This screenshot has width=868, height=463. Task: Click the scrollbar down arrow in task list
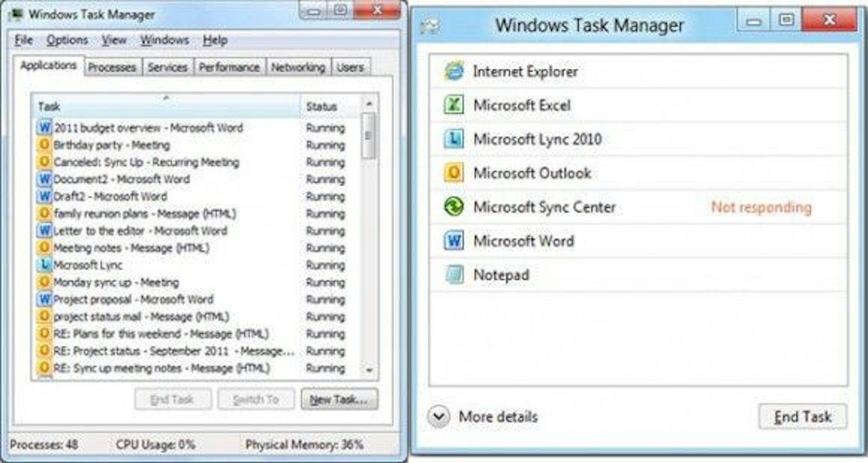tap(369, 370)
